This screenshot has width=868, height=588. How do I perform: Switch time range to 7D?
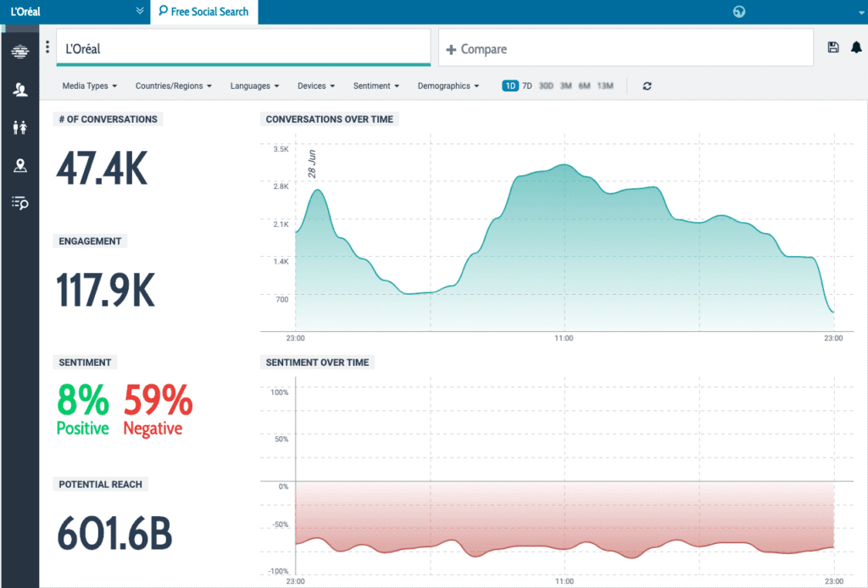[x=526, y=86]
